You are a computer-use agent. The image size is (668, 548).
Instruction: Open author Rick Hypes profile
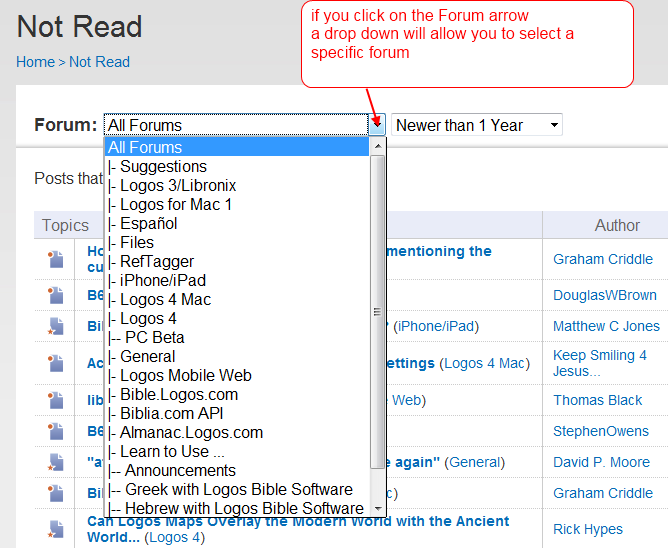(x=588, y=529)
